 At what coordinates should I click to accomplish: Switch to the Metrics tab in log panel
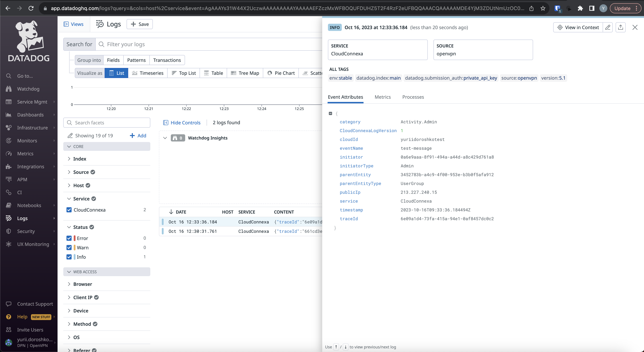(383, 97)
